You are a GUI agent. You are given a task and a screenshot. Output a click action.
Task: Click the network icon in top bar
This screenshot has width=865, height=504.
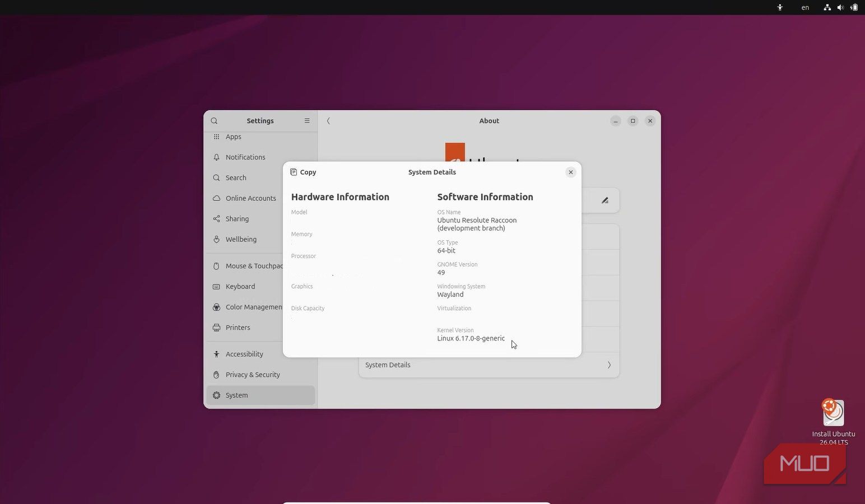click(827, 7)
